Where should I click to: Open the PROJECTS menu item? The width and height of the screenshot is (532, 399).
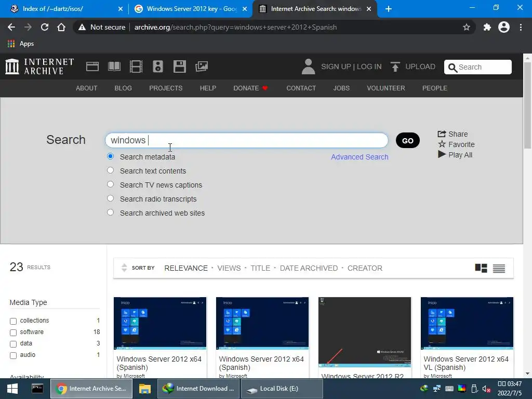pos(166,88)
